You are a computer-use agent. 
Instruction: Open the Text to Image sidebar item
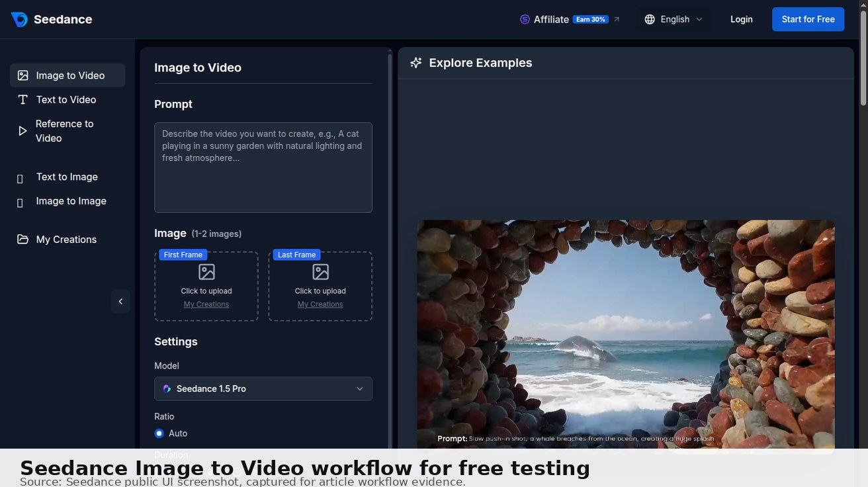tap(67, 177)
